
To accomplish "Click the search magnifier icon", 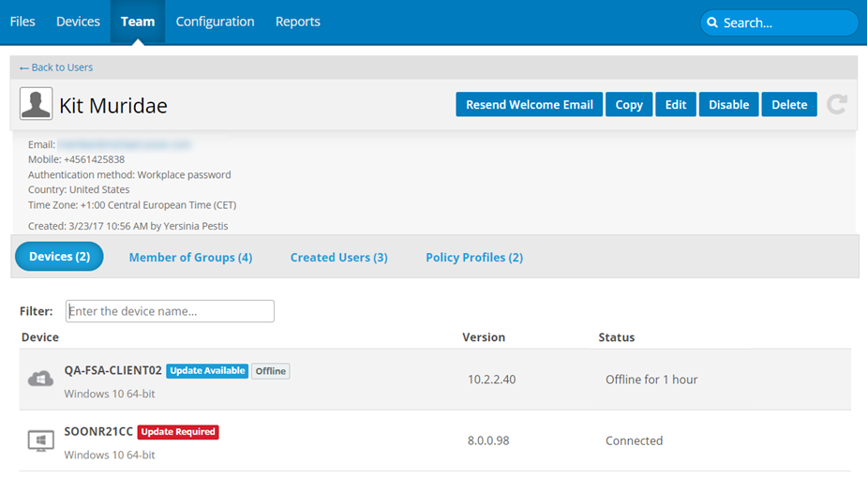I will click(x=712, y=22).
